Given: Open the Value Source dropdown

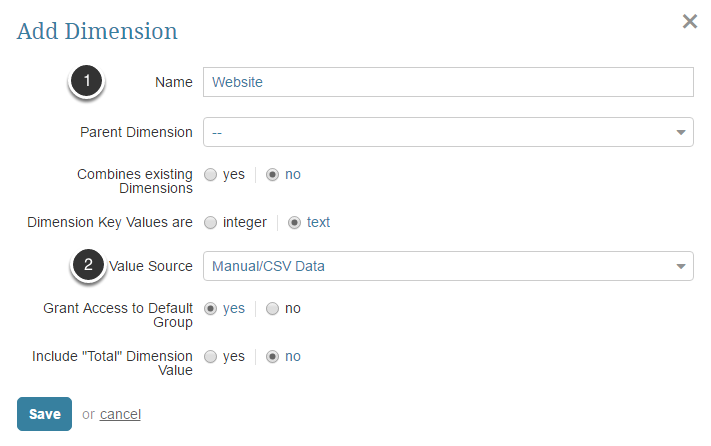Looking at the screenshot, I should click(x=440, y=266).
